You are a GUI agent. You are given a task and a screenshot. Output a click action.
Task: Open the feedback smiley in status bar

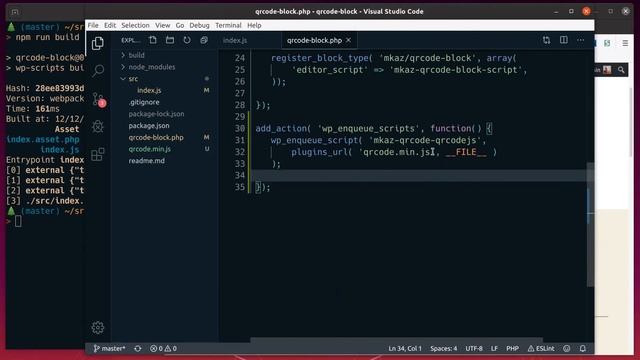(567, 349)
